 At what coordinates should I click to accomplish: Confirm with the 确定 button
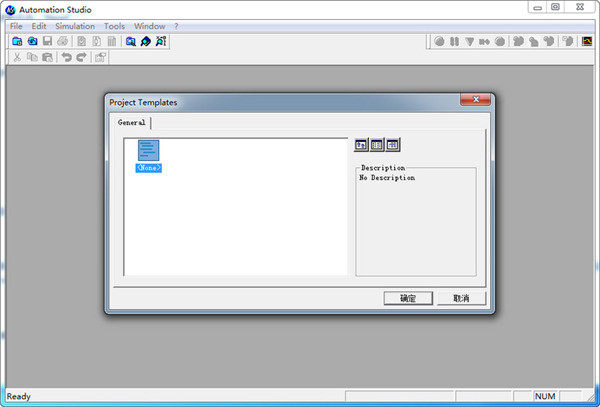click(x=408, y=298)
